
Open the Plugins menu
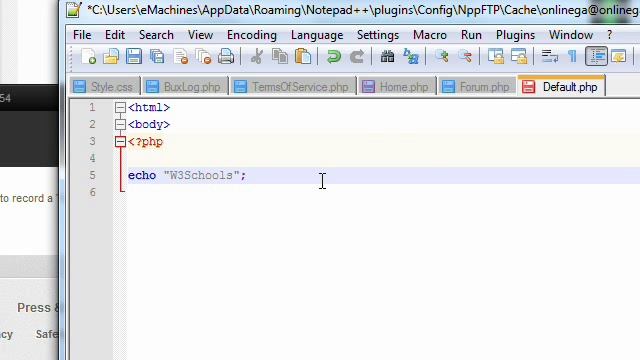coord(516,35)
